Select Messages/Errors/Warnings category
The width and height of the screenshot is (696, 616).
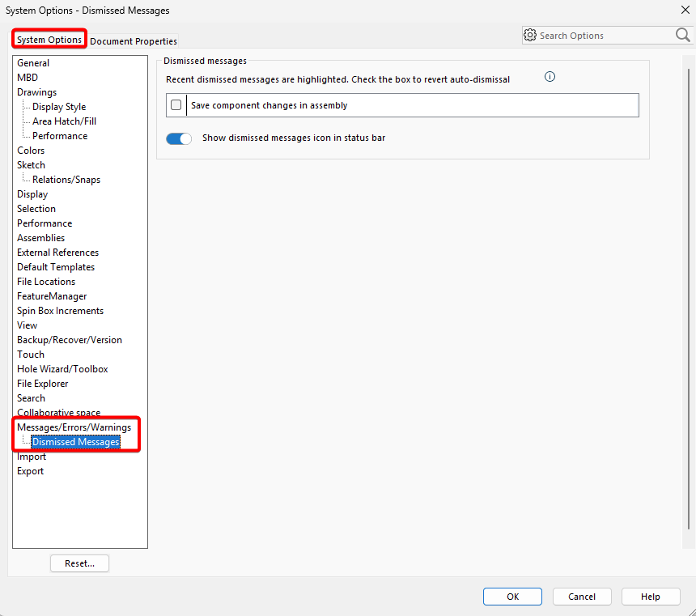point(74,427)
